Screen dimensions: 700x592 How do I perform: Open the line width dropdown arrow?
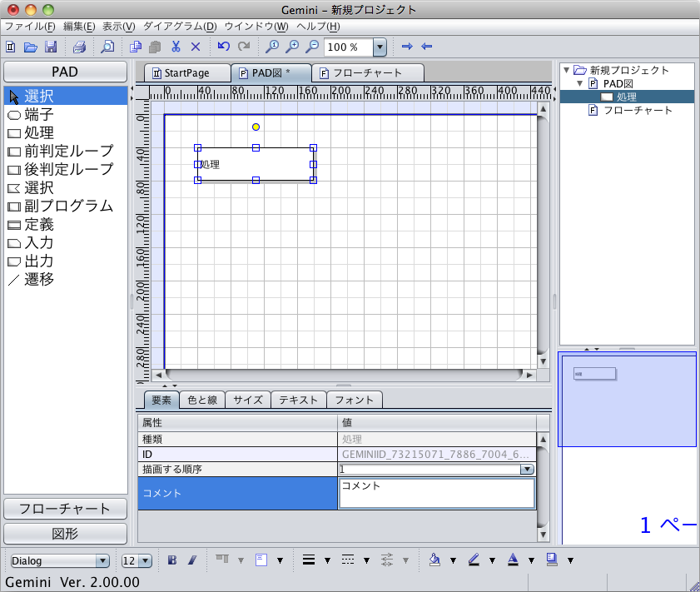[327, 560]
